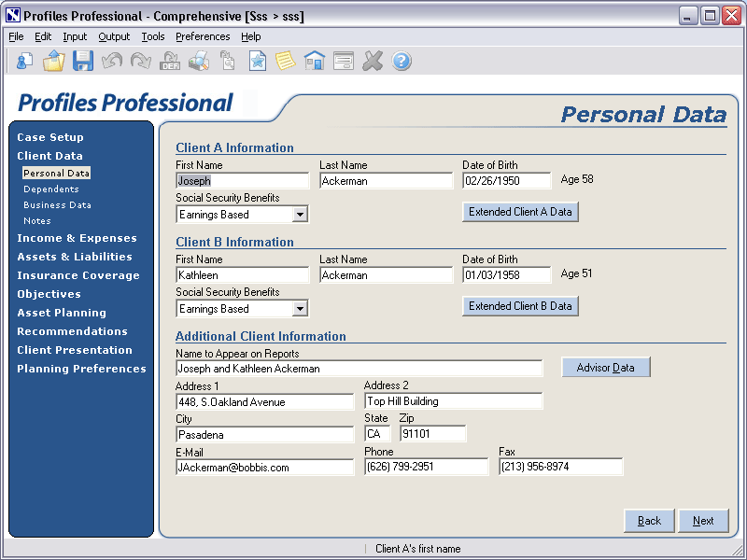This screenshot has width=747, height=560.
Task: Click Client A Date of Birth field
Action: coord(506,181)
